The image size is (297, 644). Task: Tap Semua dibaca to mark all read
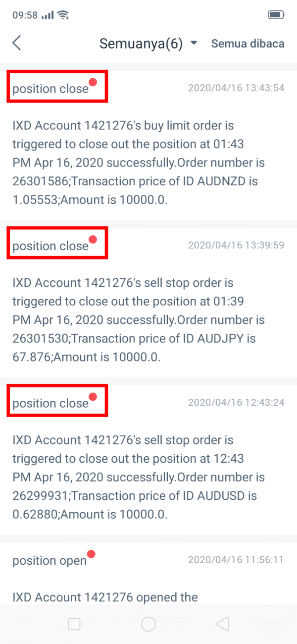pyautogui.click(x=247, y=43)
